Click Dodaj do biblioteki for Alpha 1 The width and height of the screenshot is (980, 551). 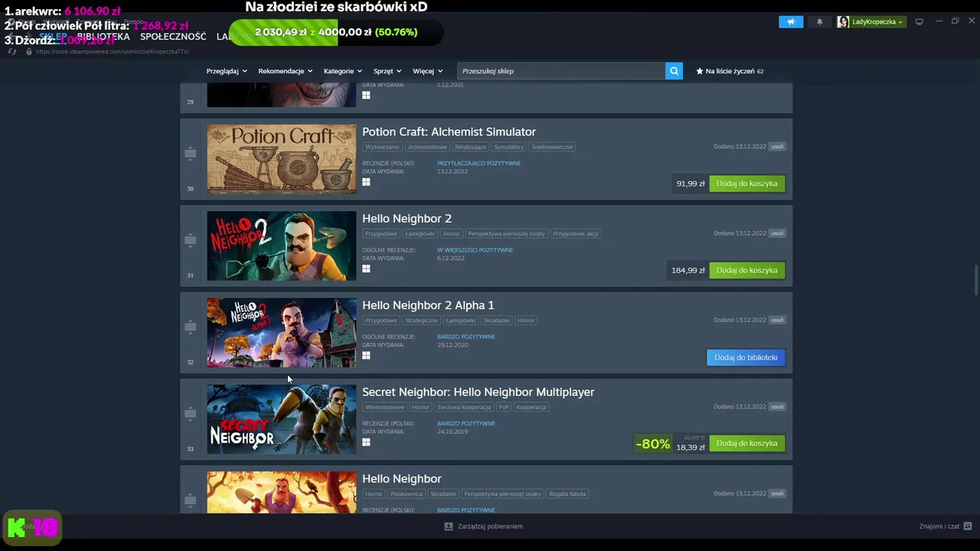point(746,357)
